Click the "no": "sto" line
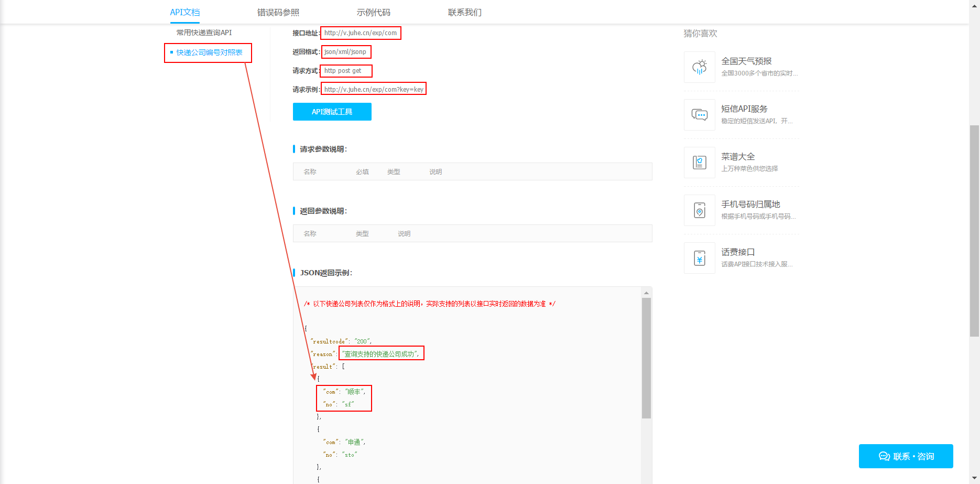This screenshot has height=484, width=980. [340, 455]
